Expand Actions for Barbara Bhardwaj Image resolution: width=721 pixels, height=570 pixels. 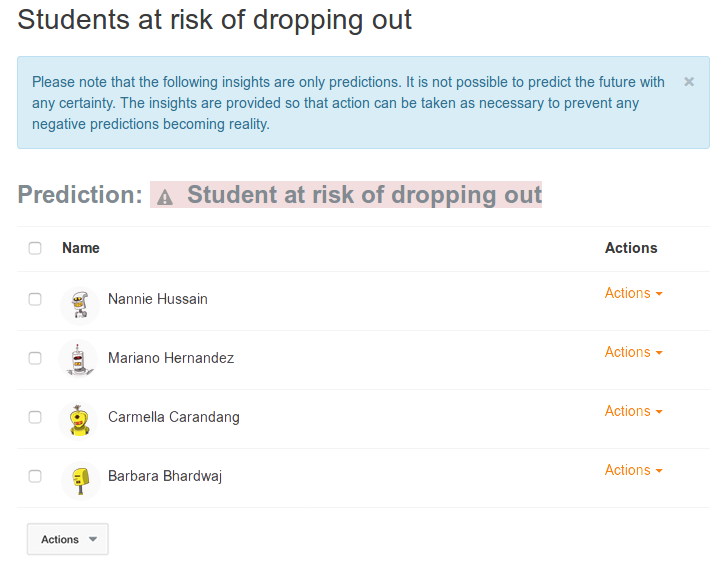coord(633,470)
